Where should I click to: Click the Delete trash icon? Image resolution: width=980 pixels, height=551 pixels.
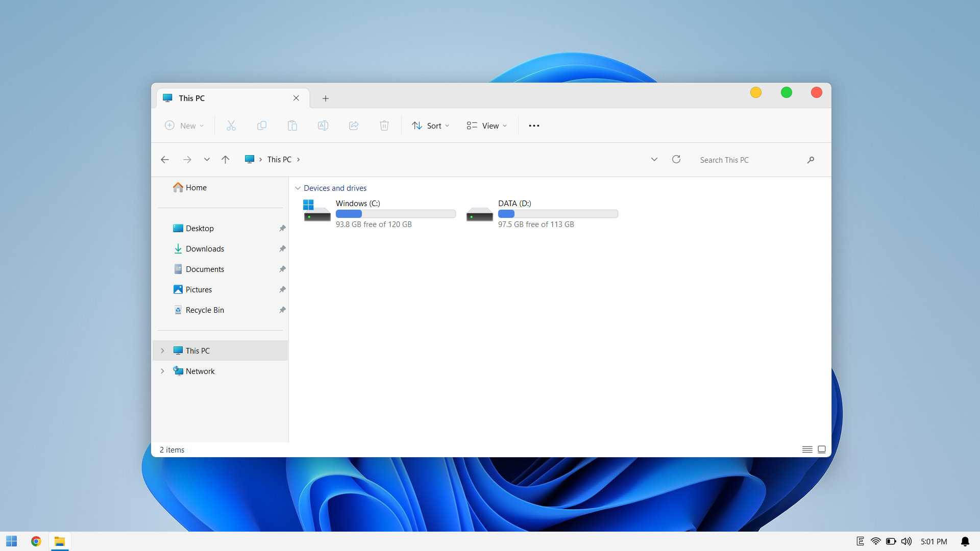(384, 126)
